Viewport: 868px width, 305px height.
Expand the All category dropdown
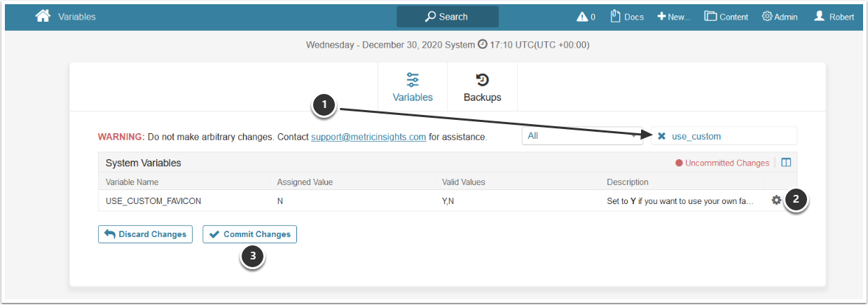coord(581,136)
